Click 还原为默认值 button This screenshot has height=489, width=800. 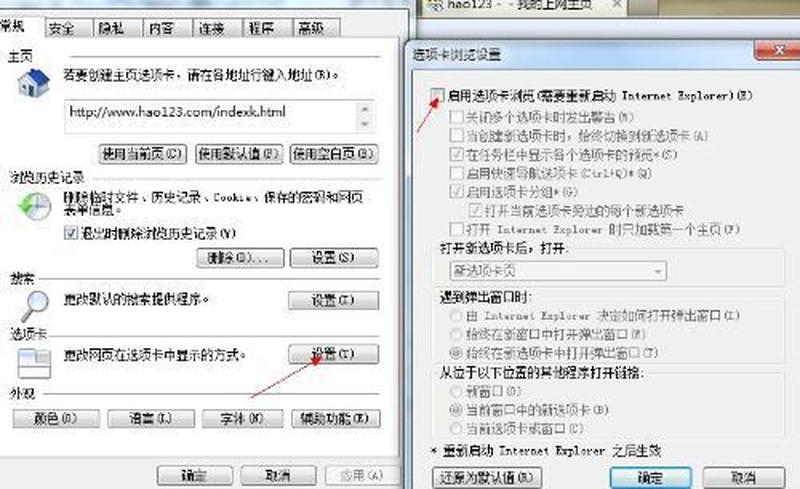tap(487, 478)
